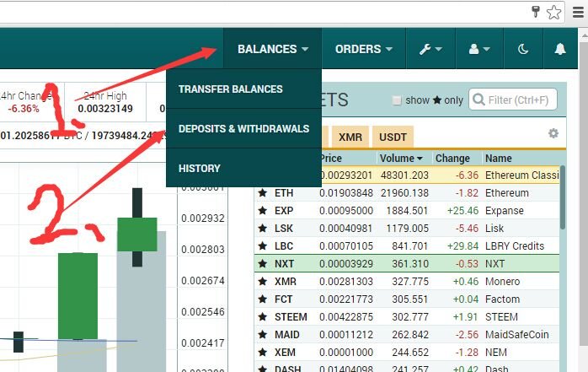Open the BALANCES dropdown menu

click(273, 49)
